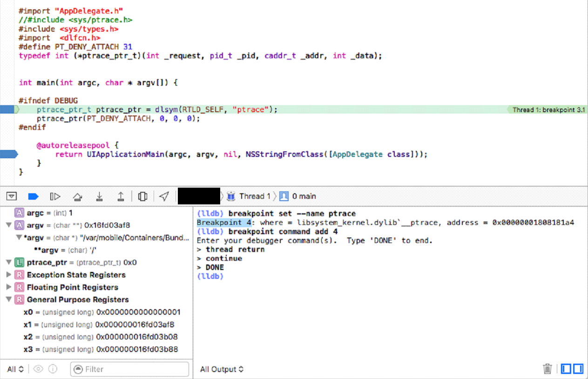588x379 pixels.
Task: Click the '<dlfcn.h>' import
Action: click(80, 38)
